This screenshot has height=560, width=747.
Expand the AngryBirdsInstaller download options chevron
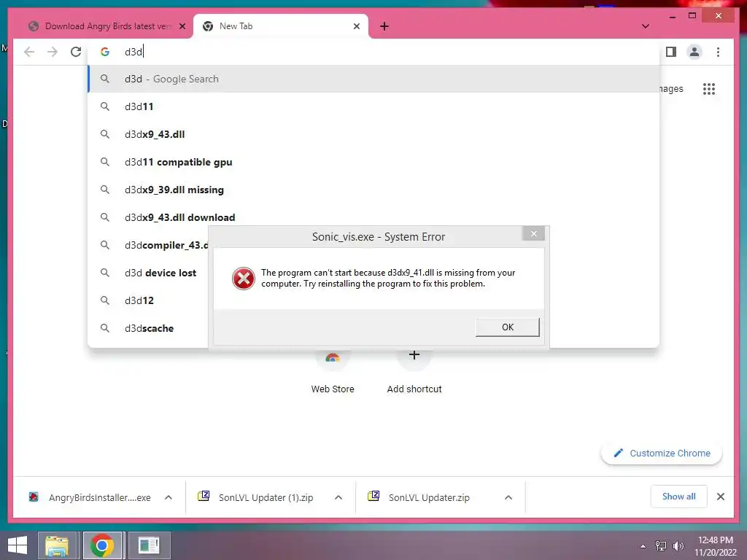pyautogui.click(x=169, y=497)
